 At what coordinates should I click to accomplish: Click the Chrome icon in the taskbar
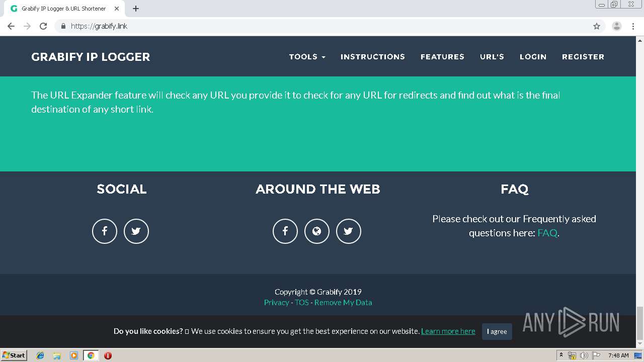pos(91,355)
